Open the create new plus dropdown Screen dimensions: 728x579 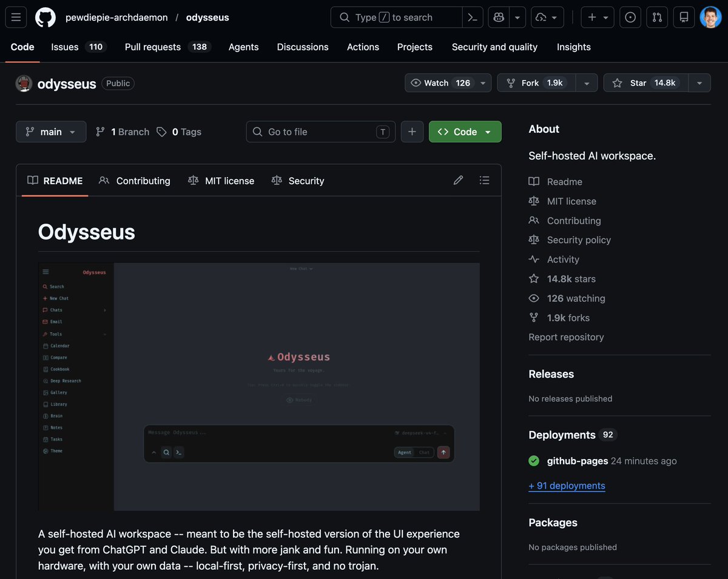point(598,18)
